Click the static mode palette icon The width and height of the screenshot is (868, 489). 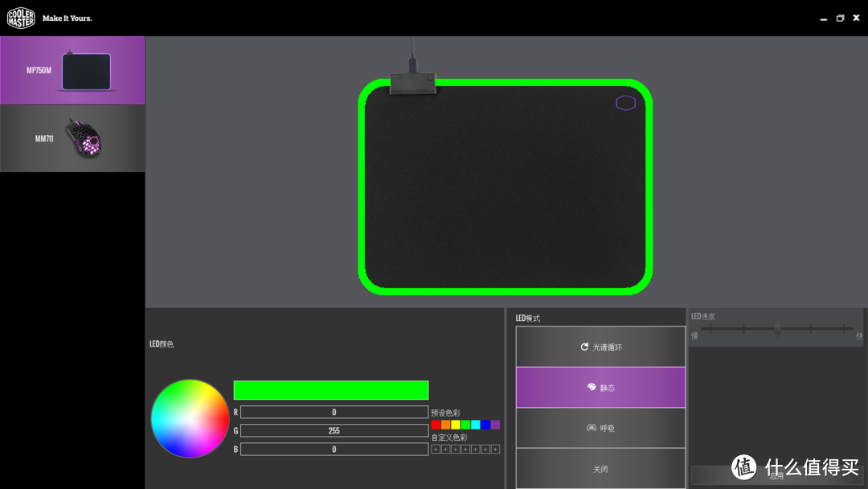592,387
